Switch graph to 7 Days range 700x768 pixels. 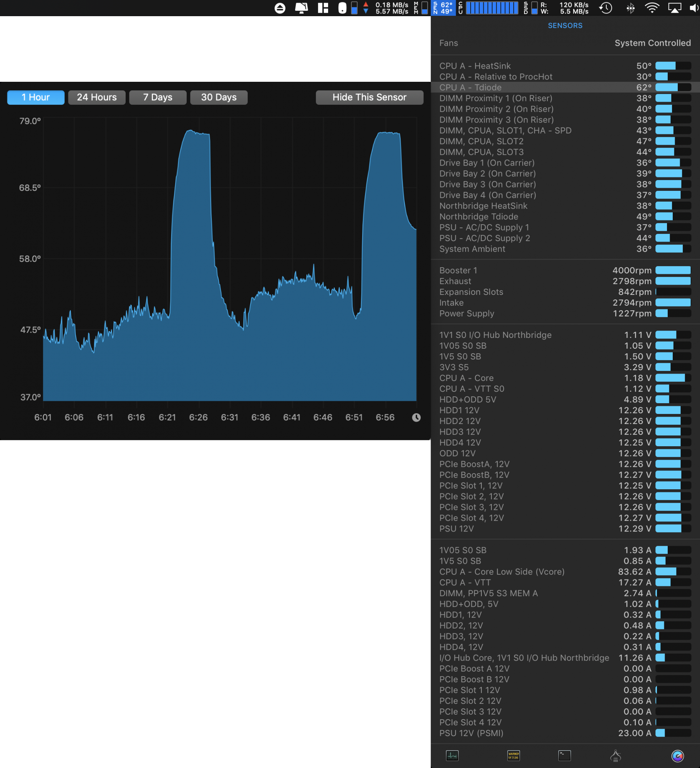click(158, 98)
